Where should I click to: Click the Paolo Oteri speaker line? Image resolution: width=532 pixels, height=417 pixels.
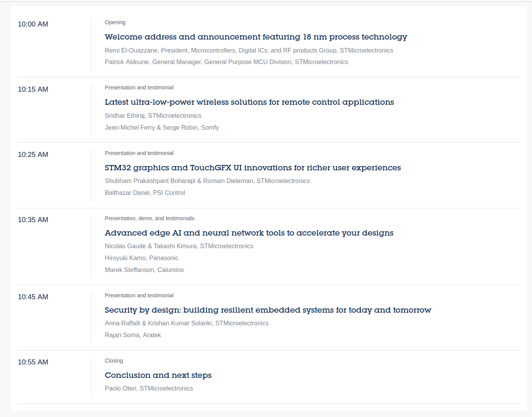click(149, 388)
